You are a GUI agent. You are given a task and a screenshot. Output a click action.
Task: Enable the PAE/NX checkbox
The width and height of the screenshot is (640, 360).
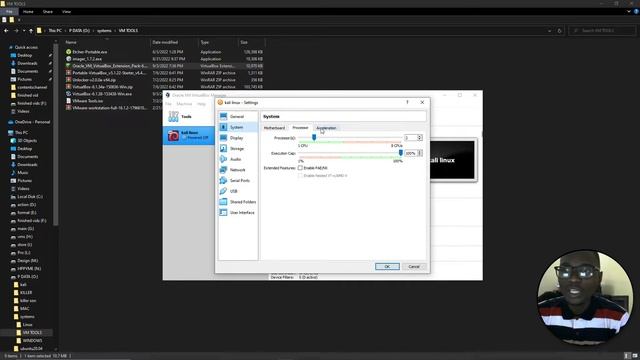(x=300, y=168)
